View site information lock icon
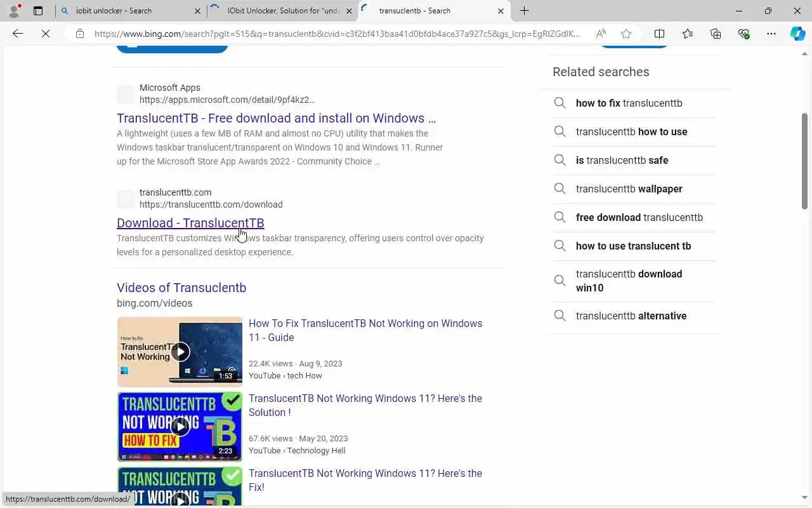The image size is (812, 508). pyautogui.click(x=80, y=34)
